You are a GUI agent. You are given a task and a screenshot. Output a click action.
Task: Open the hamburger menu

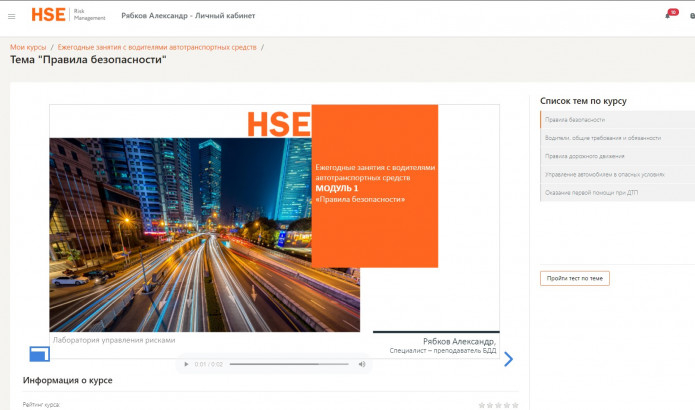12,16
